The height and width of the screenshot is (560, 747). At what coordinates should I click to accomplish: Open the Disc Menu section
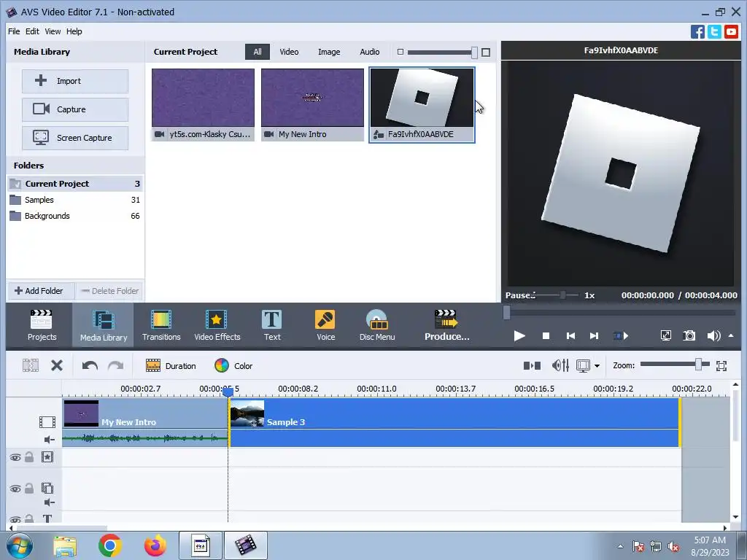pyautogui.click(x=377, y=326)
